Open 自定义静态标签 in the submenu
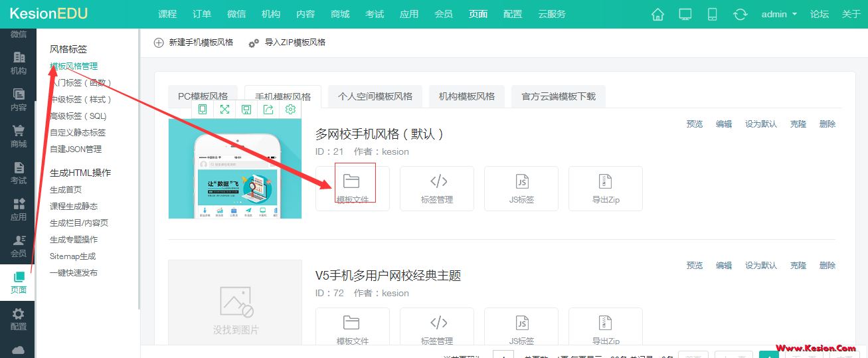The height and width of the screenshot is (358, 868). pos(78,133)
